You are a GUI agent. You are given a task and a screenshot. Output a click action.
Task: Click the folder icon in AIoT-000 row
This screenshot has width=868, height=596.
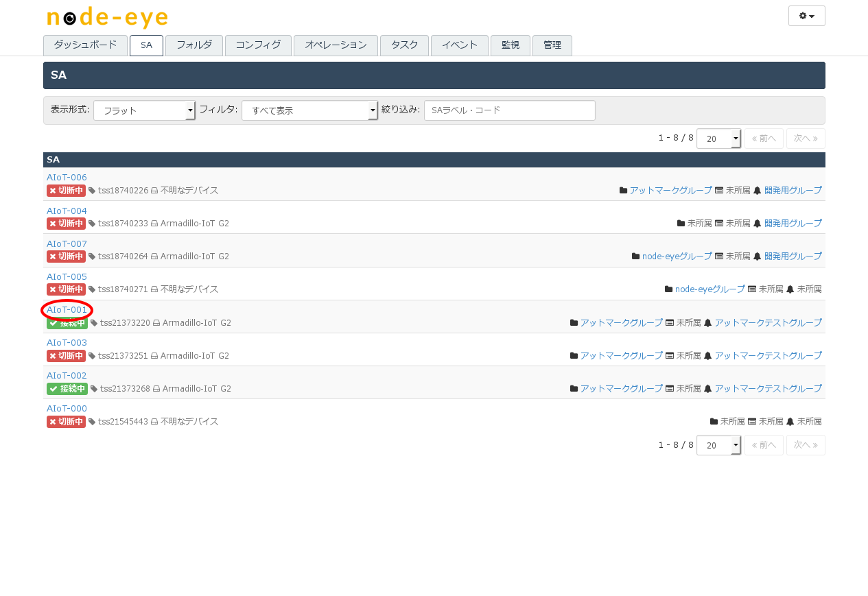714,421
